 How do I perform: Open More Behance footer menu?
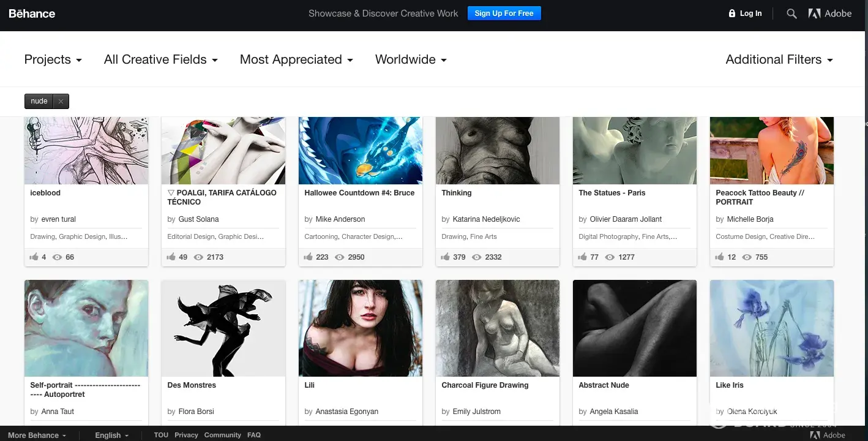pos(37,435)
